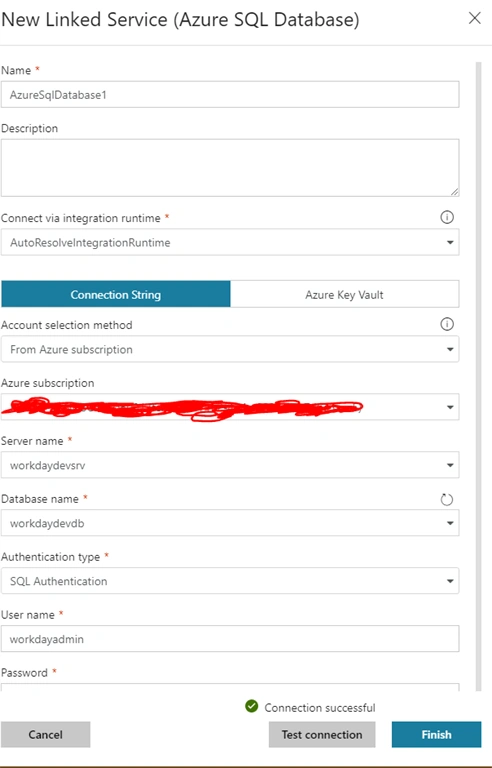The image size is (492, 768).
Task: Open the Database name dropdown
Action: point(230,523)
